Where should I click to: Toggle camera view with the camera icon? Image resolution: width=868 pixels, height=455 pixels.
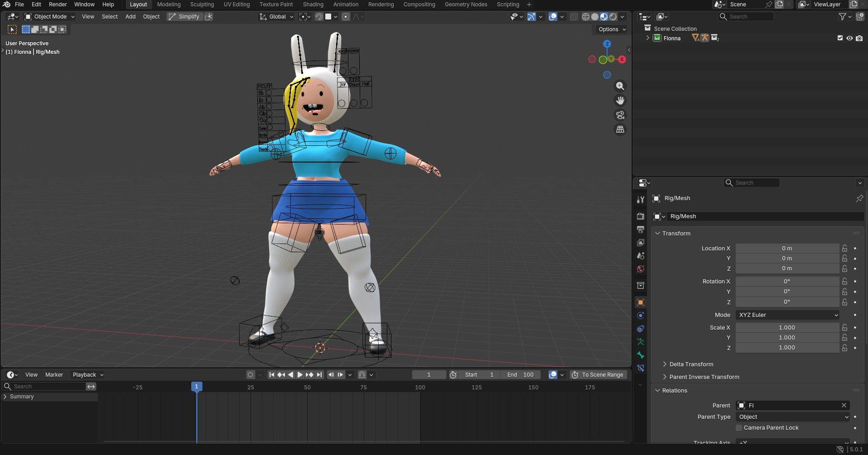coord(620,115)
